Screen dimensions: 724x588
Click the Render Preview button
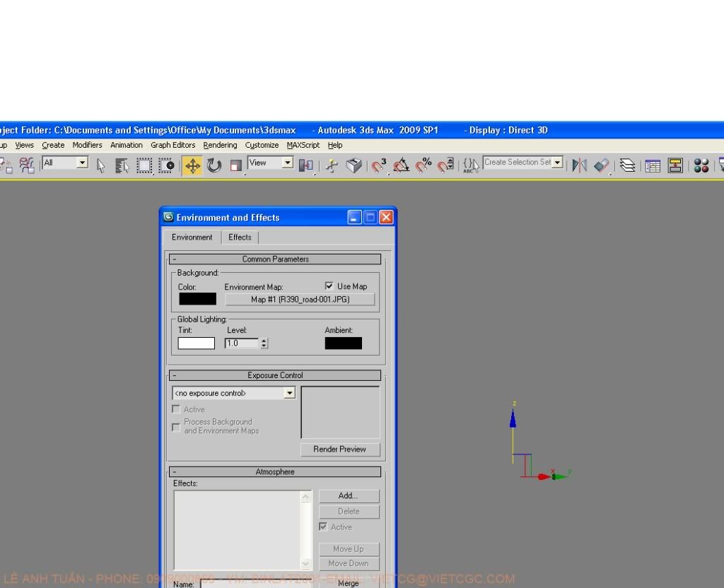click(340, 449)
